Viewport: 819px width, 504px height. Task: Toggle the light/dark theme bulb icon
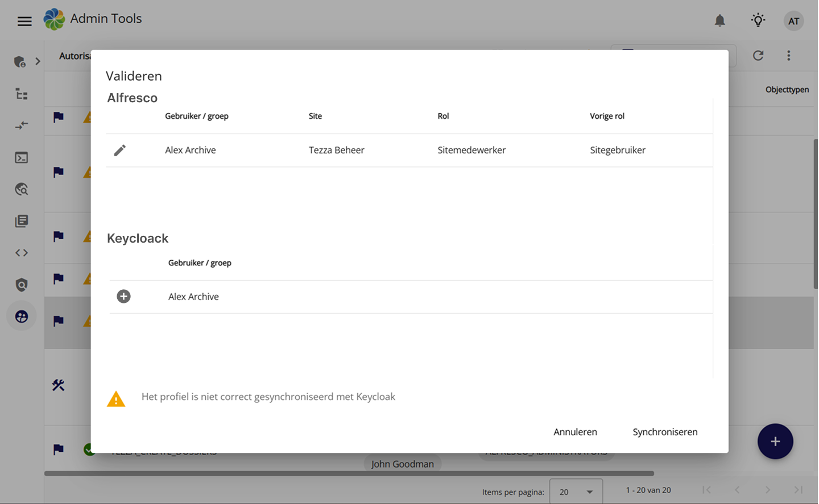point(758,21)
